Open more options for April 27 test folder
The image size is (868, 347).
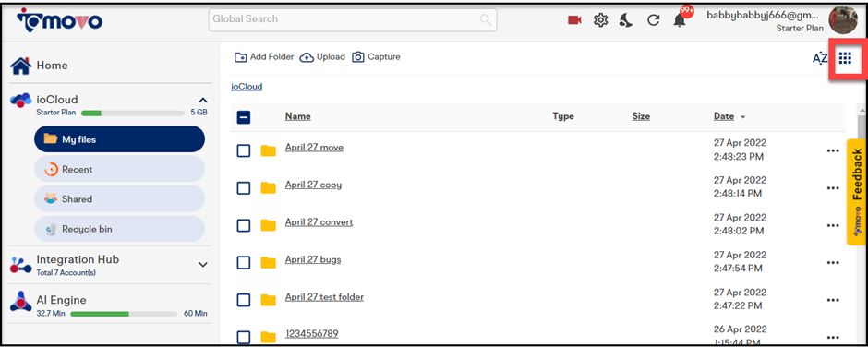tap(833, 300)
